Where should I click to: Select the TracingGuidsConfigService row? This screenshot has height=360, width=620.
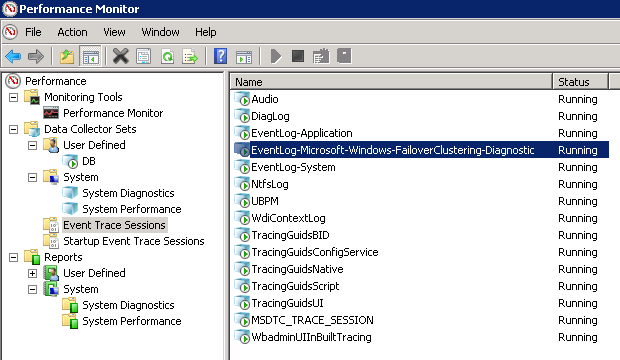click(421, 252)
